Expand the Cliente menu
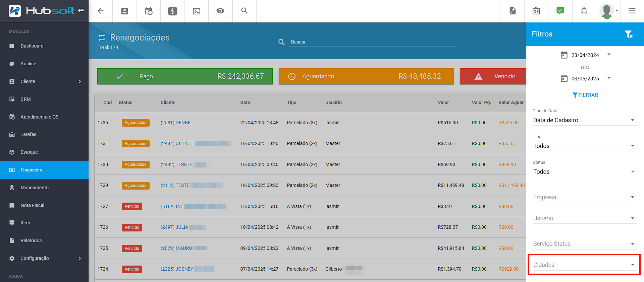The height and width of the screenshot is (282, 644). 44,81
